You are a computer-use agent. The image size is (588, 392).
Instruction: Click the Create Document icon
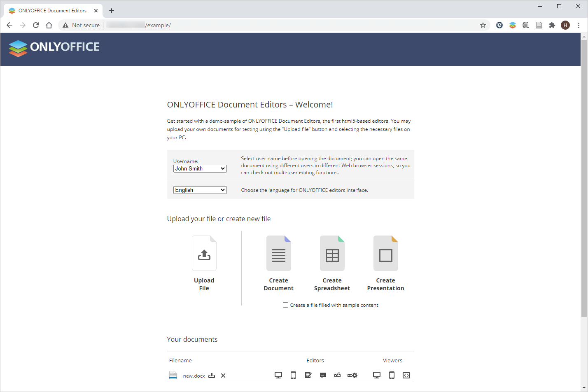[279, 253]
